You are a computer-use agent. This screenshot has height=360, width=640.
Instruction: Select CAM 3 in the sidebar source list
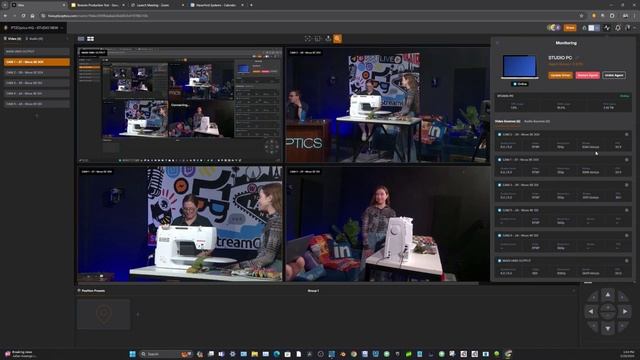click(x=37, y=83)
